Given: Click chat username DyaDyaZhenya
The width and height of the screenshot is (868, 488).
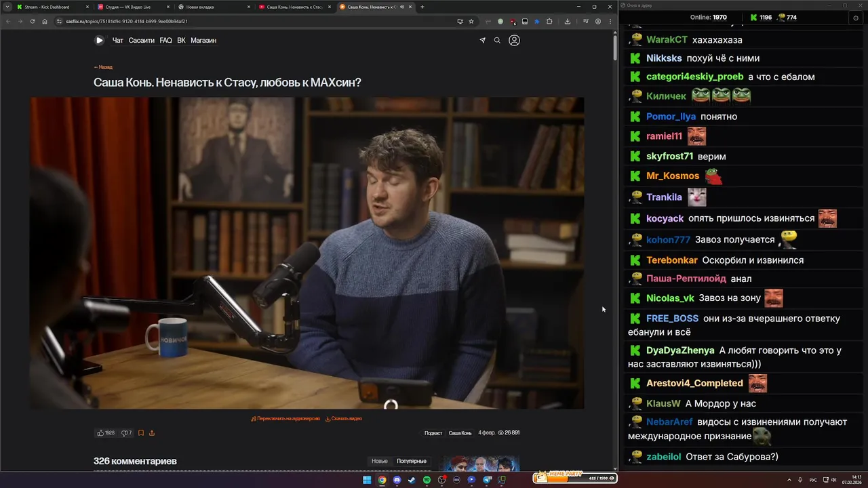Looking at the screenshot, I should click(x=680, y=350).
